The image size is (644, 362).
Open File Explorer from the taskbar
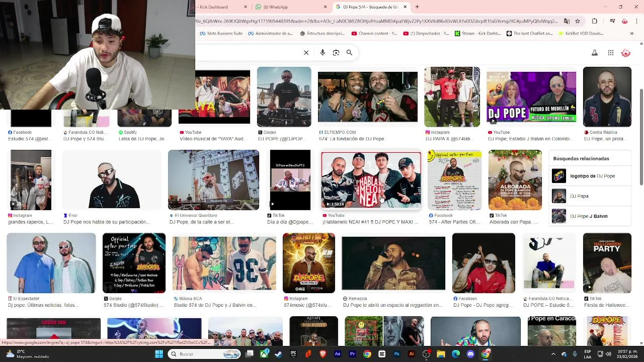point(441,354)
